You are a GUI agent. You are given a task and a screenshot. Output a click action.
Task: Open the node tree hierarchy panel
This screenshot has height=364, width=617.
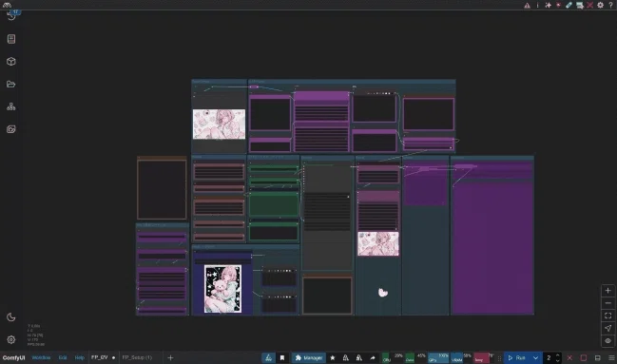click(x=11, y=106)
